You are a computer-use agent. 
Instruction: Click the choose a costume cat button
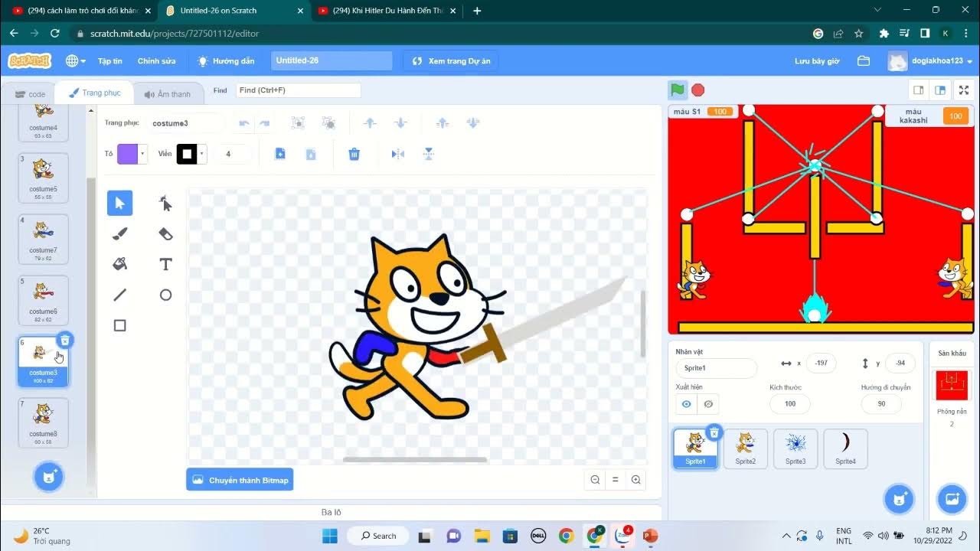[x=49, y=477]
